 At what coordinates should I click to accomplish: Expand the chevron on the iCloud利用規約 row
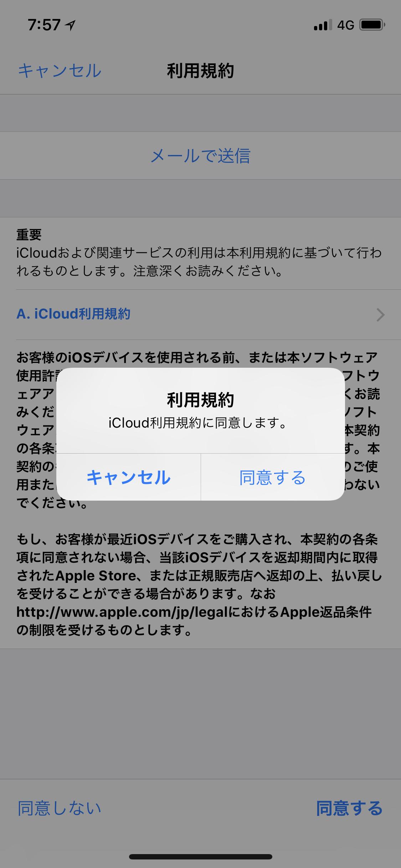[x=380, y=315]
